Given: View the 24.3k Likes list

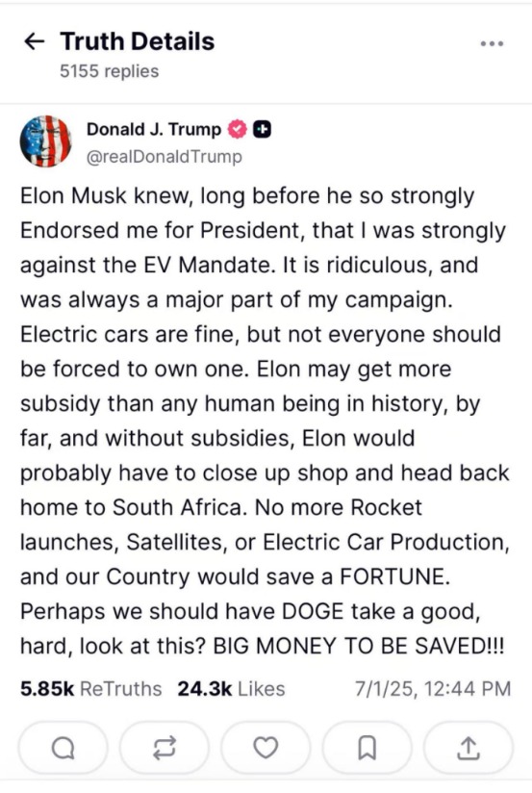Looking at the screenshot, I should point(231,689).
